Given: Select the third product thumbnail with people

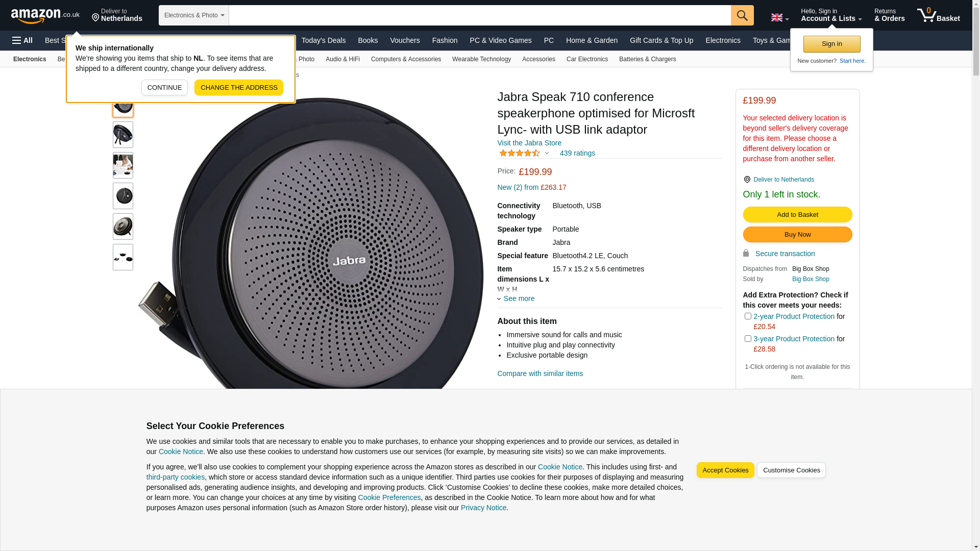Looking at the screenshot, I should point(123,165).
